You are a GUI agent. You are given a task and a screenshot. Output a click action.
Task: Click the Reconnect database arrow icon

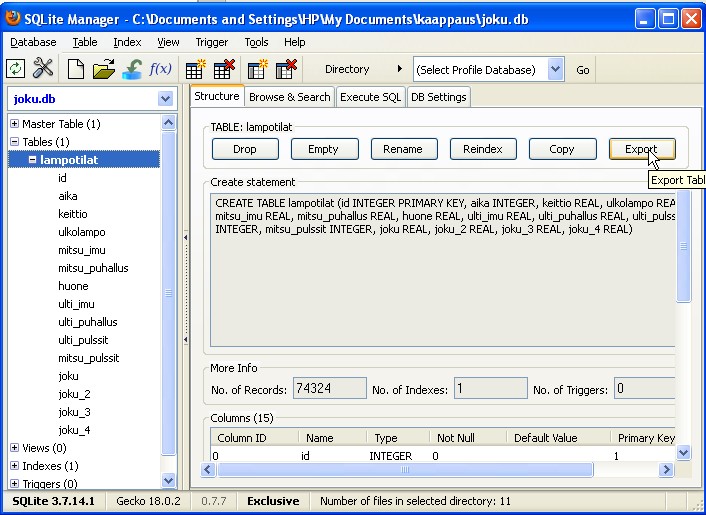click(132, 69)
